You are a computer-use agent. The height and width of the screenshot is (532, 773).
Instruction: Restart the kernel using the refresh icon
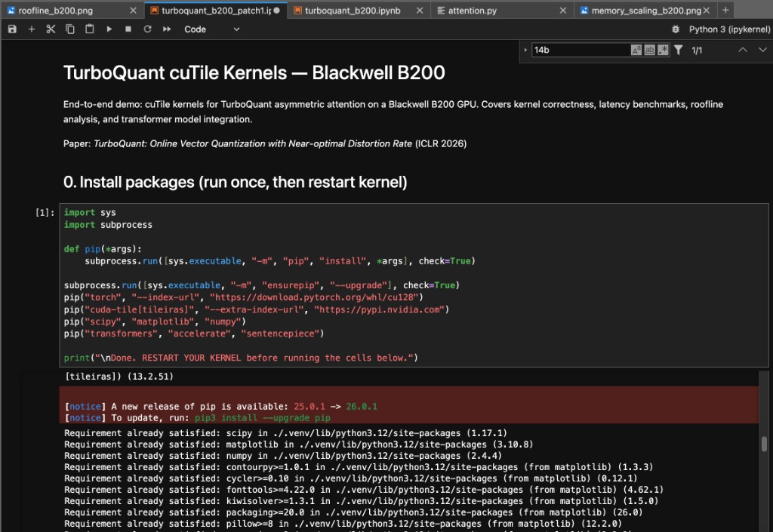147,29
